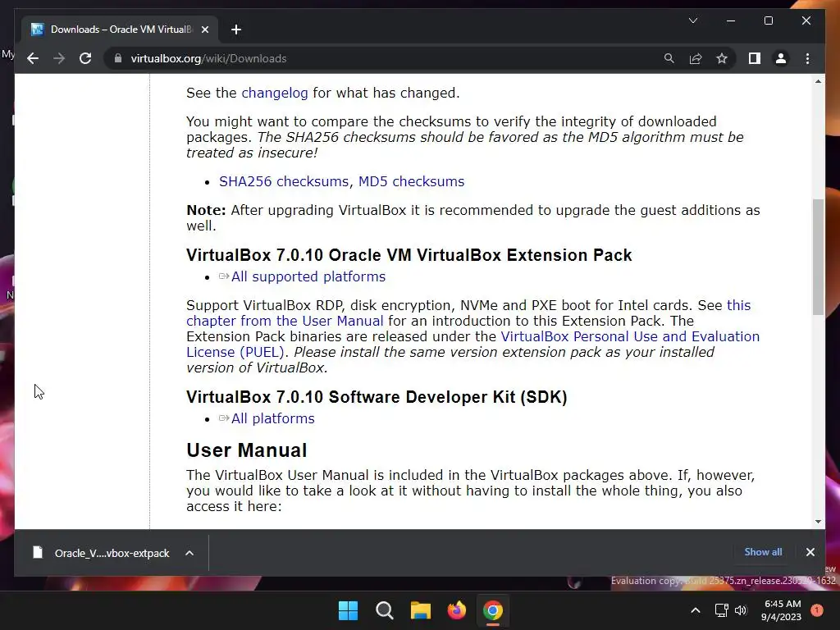This screenshot has height=630, width=840.
Task: Open network settings tray icon
Action: [721, 610]
